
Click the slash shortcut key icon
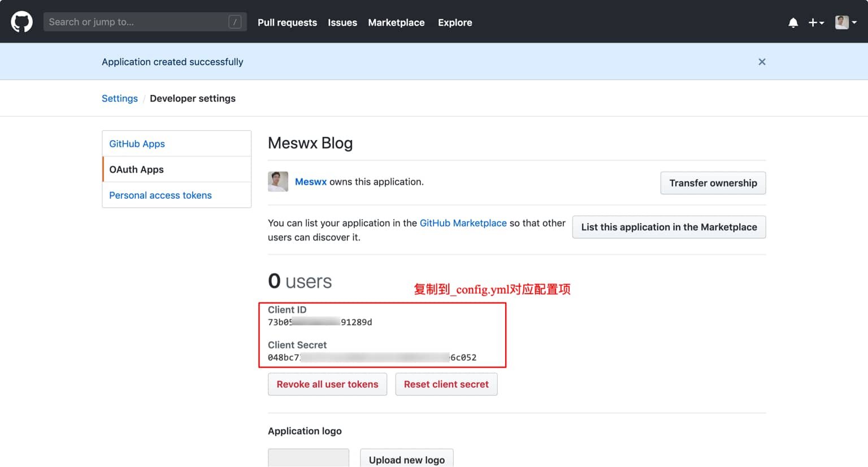[x=235, y=22]
